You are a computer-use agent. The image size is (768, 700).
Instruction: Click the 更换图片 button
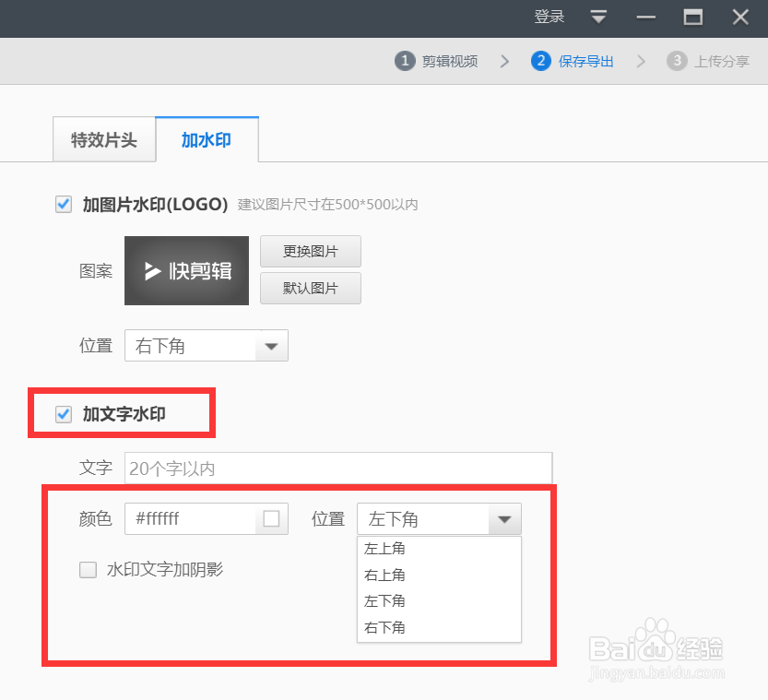(310, 251)
